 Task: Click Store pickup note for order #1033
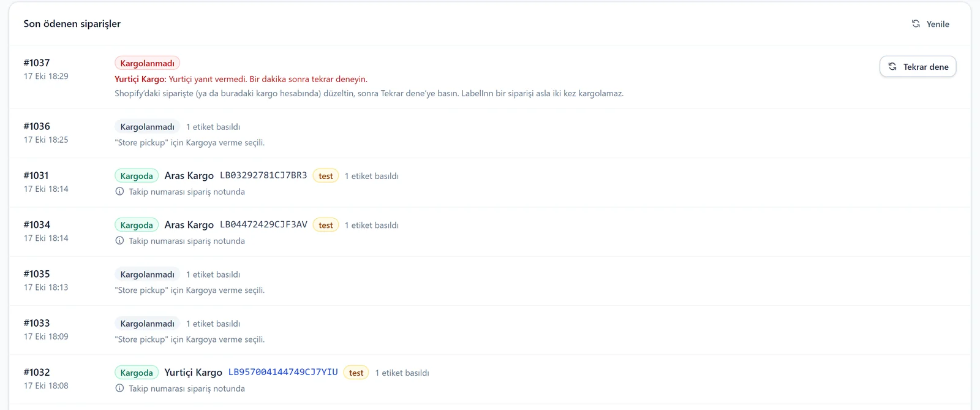click(x=190, y=340)
